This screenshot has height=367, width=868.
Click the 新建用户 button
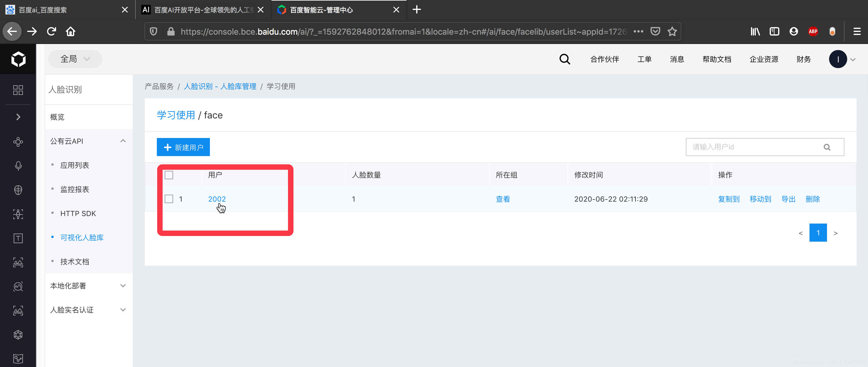(x=183, y=147)
